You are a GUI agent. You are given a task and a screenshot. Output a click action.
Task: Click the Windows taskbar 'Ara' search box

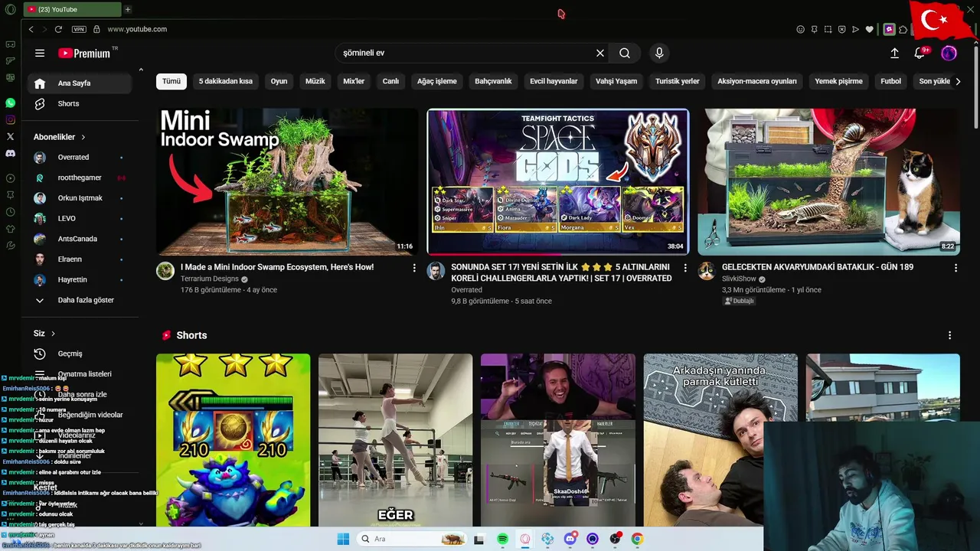pos(412,539)
